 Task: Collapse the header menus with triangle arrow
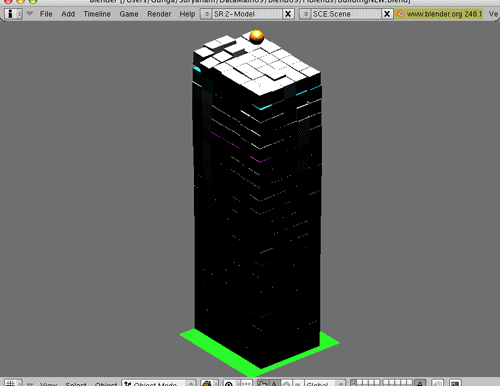(x=30, y=14)
